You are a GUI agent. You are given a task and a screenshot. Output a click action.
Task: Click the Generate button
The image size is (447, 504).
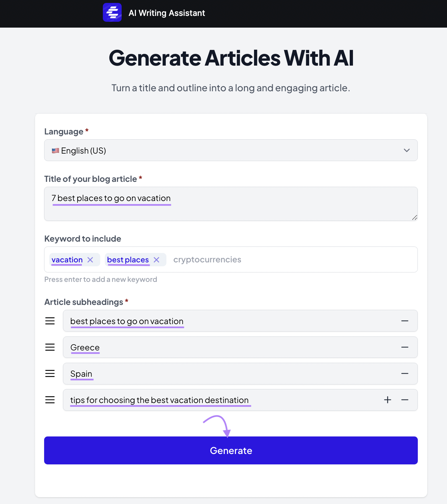click(231, 450)
